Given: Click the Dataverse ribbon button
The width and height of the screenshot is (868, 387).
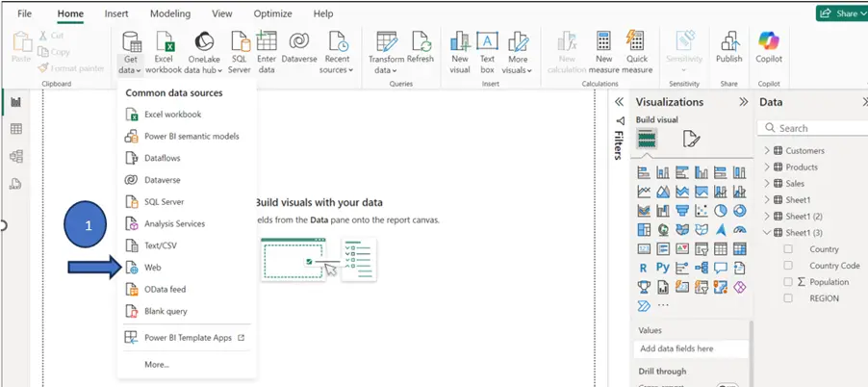Looking at the screenshot, I should [x=299, y=47].
